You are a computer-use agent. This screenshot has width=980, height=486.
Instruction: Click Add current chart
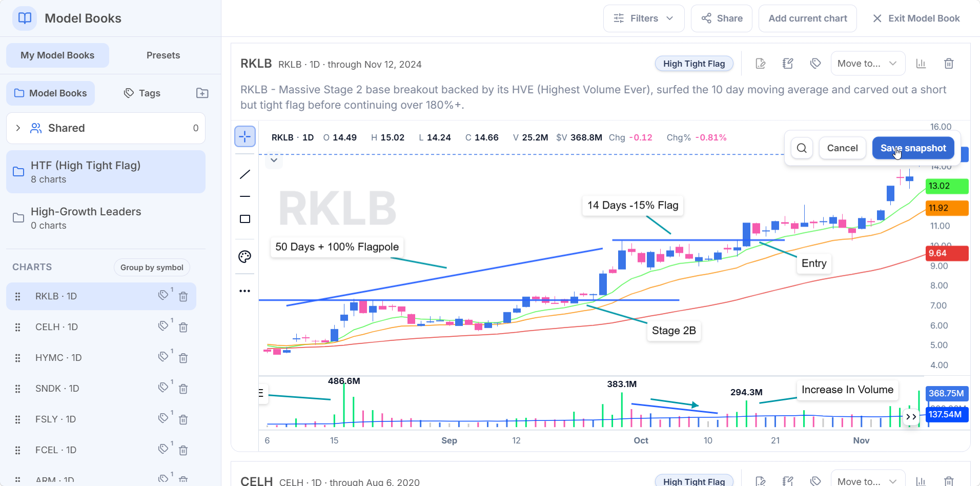click(808, 18)
